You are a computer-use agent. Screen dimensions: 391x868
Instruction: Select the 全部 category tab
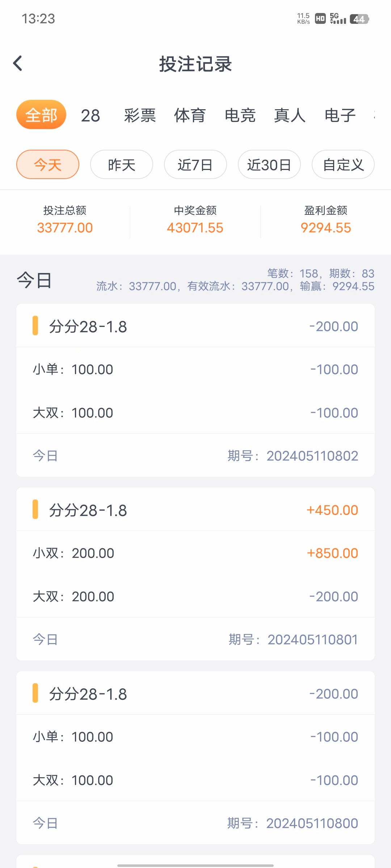pyautogui.click(x=41, y=115)
